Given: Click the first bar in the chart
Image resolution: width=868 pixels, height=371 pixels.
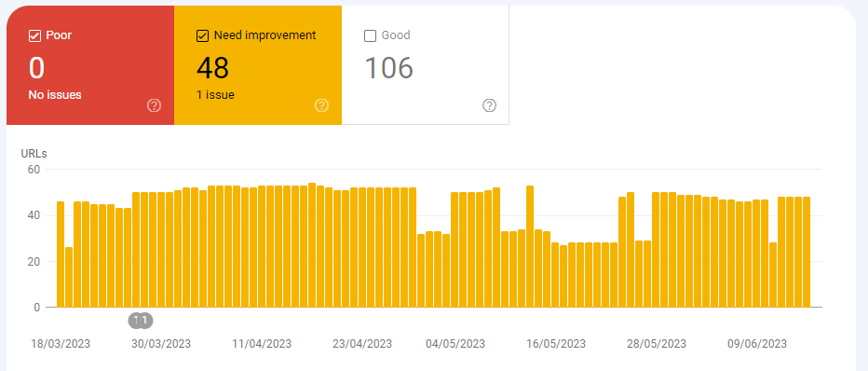Looking at the screenshot, I should tap(61, 254).
